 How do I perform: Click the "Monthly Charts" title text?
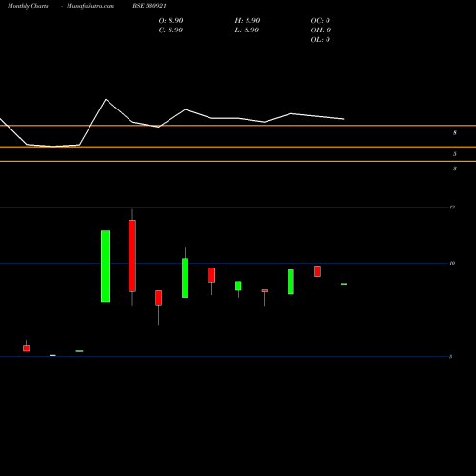(x=28, y=6)
